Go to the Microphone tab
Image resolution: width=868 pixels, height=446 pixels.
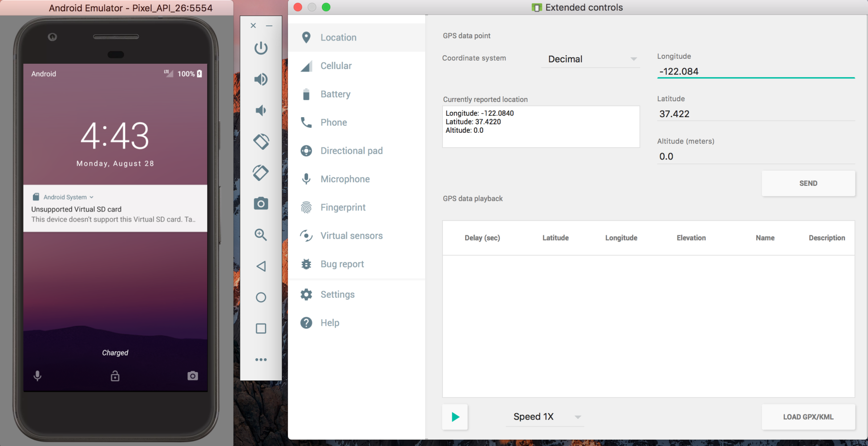(x=357, y=179)
